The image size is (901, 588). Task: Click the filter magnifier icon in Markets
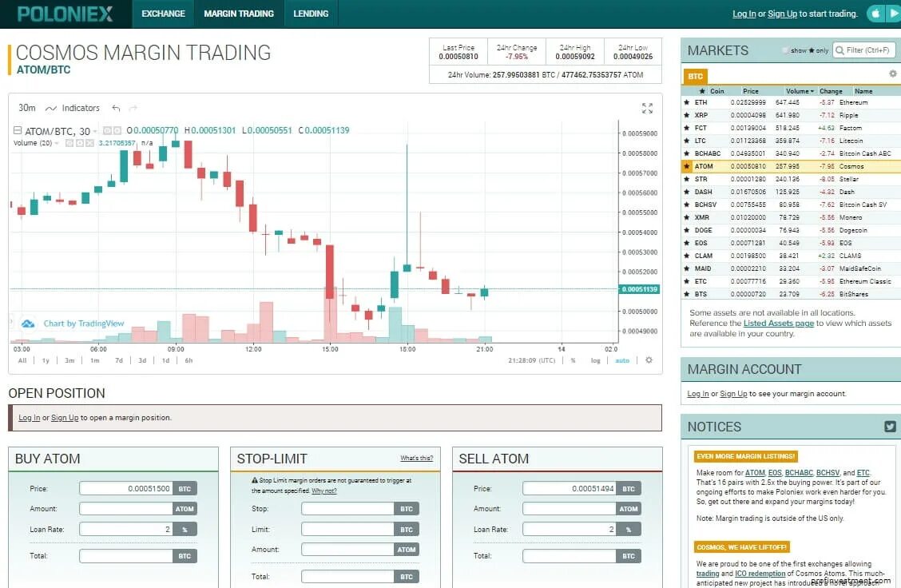tap(839, 50)
